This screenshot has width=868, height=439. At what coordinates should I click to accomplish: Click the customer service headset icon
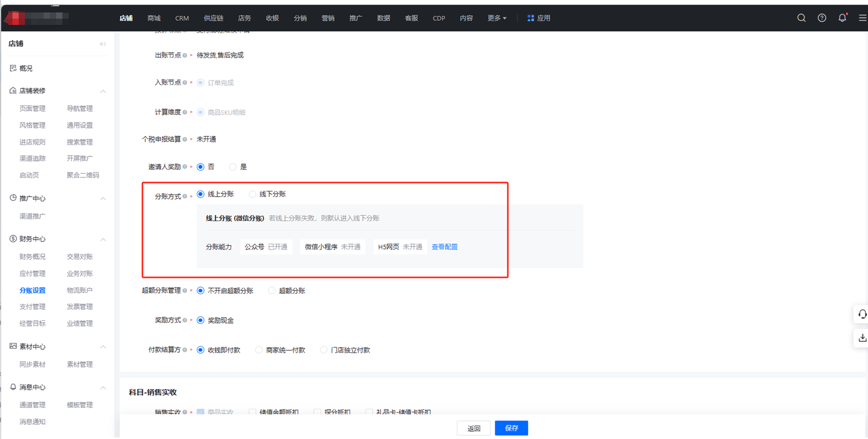[x=862, y=314]
